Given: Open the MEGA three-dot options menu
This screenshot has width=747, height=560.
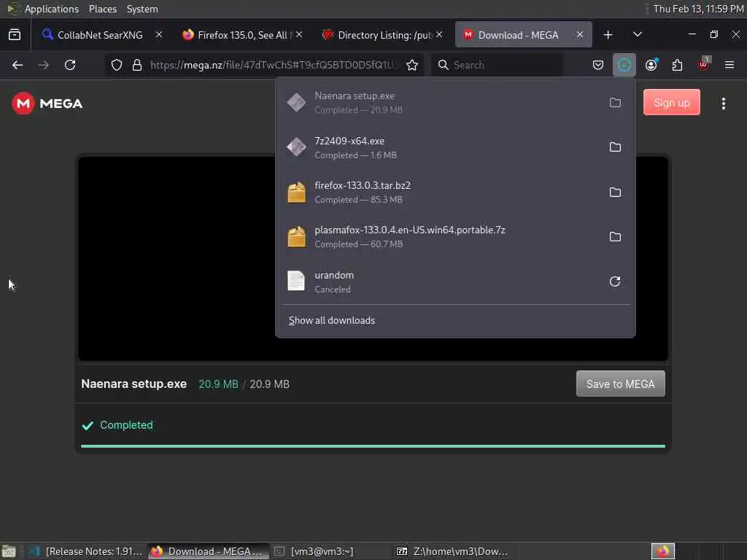Looking at the screenshot, I should pos(723,104).
